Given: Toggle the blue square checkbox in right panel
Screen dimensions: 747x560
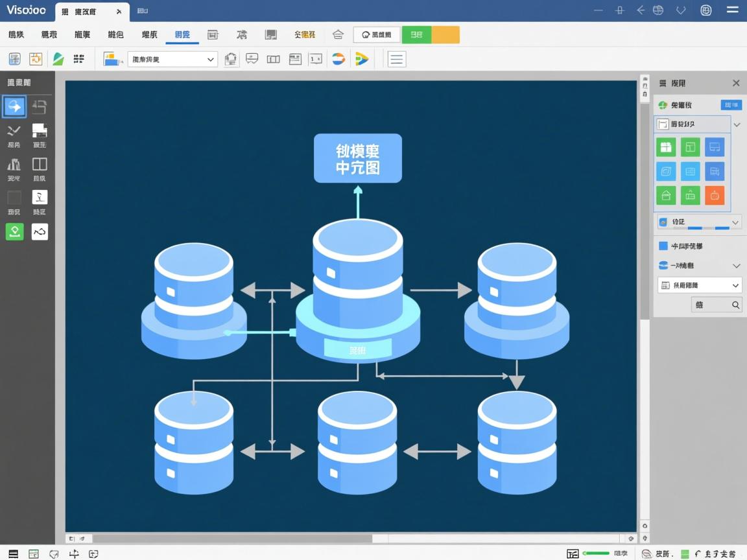Looking at the screenshot, I should [663, 246].
